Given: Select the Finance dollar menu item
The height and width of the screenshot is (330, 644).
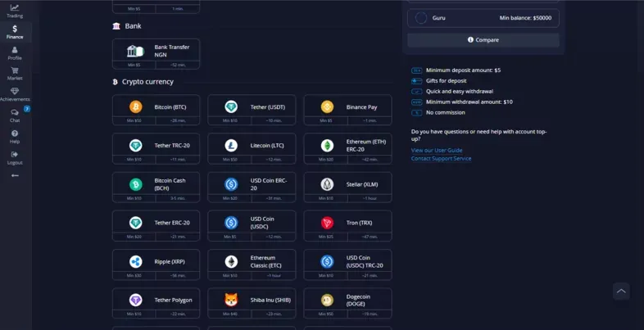Looking at the screenshot, I should click(15, 32).
